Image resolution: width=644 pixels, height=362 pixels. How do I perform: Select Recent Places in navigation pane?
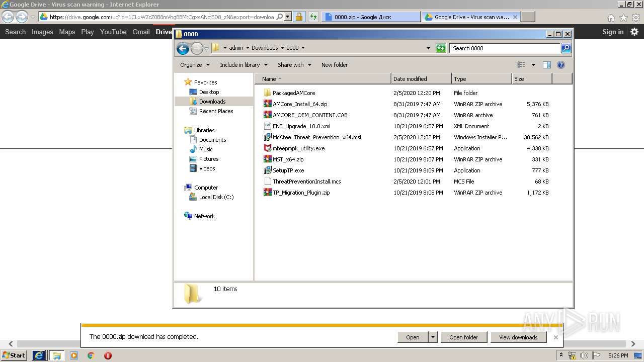[x=216, y=111]
